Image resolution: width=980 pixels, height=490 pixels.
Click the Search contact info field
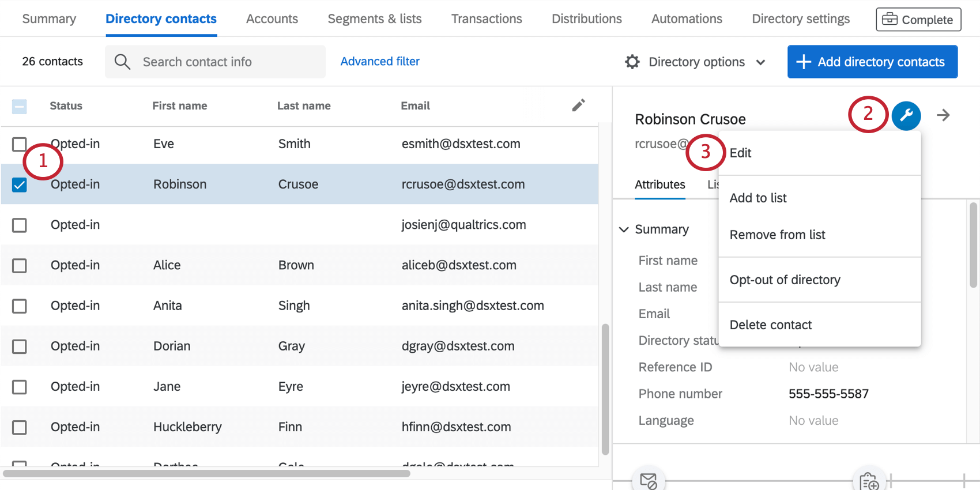[x=215, y=62]
